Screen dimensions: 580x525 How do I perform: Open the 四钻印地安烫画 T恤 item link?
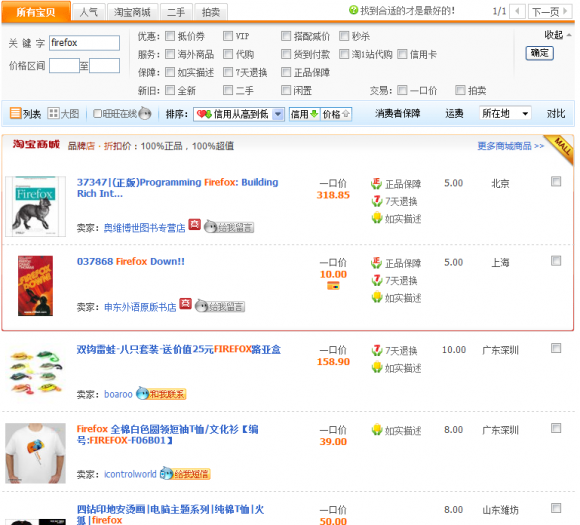pos(170,515)
